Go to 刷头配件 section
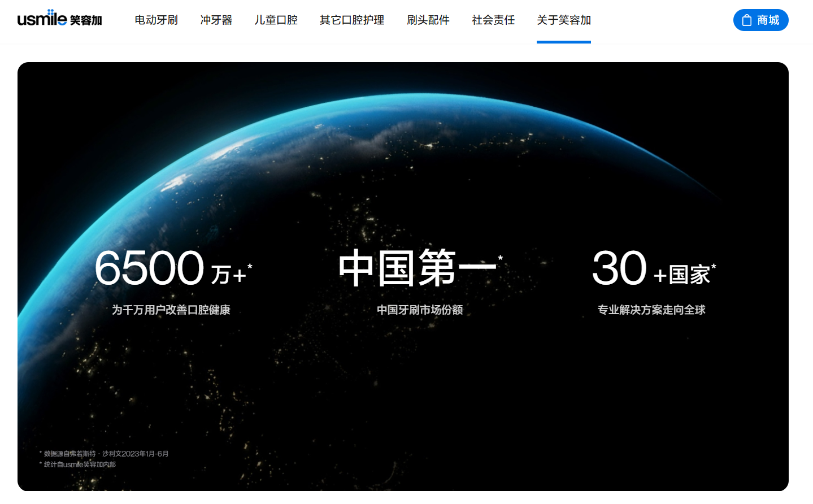 click(x=428, y=20)
